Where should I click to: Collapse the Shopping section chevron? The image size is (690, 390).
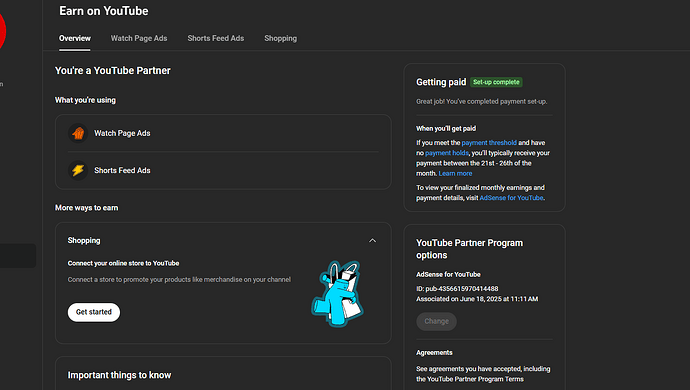(x=372, y=240)
